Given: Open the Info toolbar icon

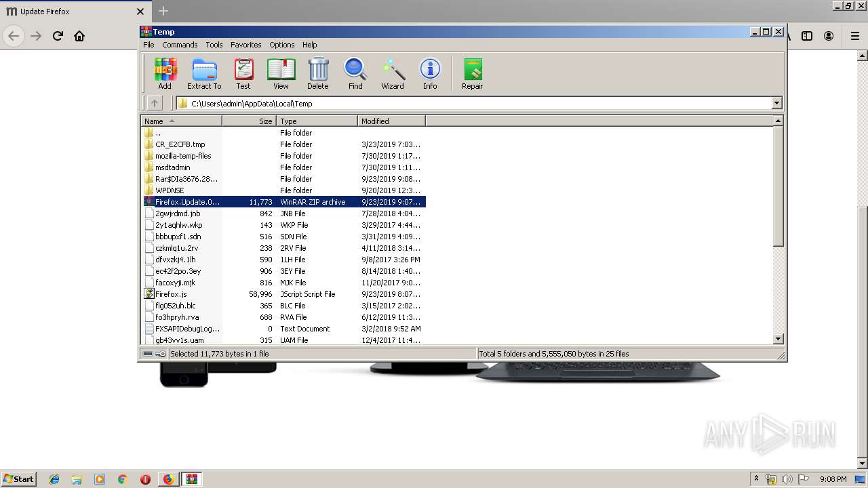Looking at the screenshot, I should pos(430,73).
